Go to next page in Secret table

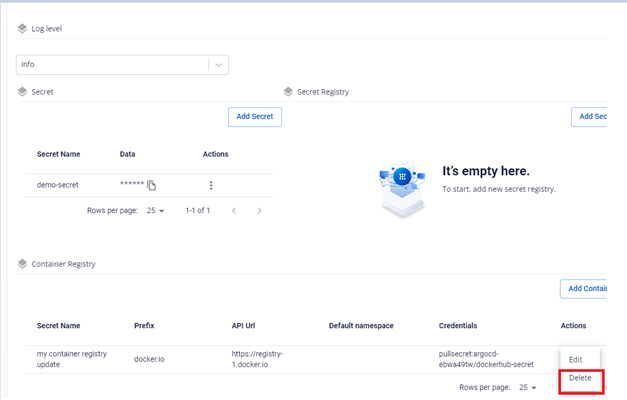[260, 211]
